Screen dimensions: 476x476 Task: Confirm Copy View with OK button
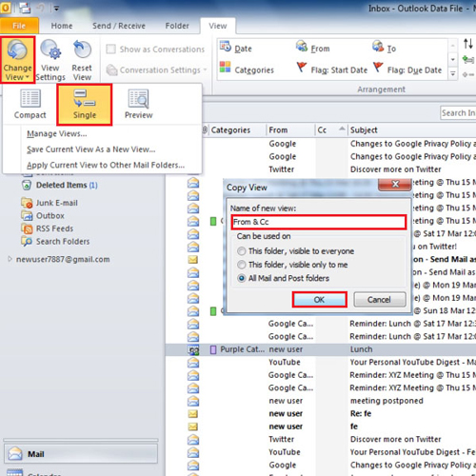(x=319, y=300)
